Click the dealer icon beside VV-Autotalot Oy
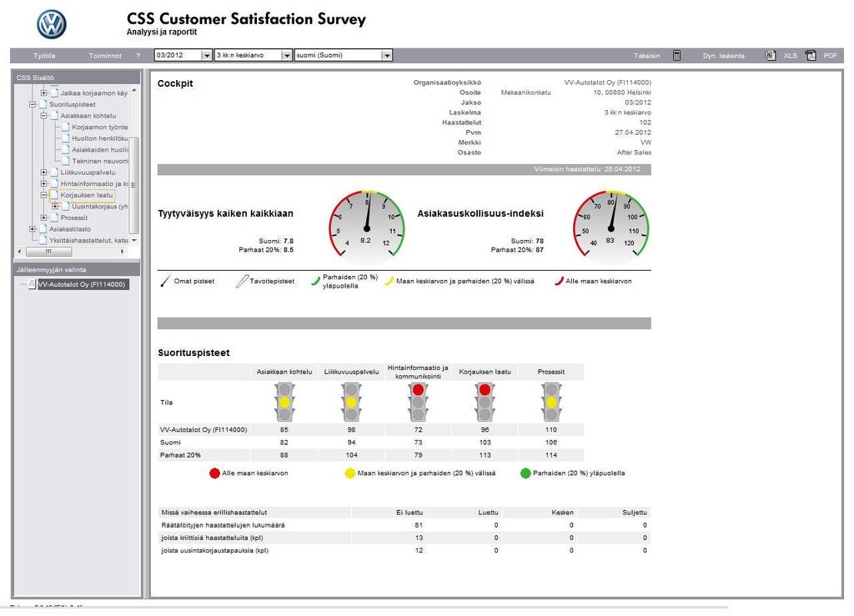Viewport: 854px width, 616px height. [x=32, y=284]
